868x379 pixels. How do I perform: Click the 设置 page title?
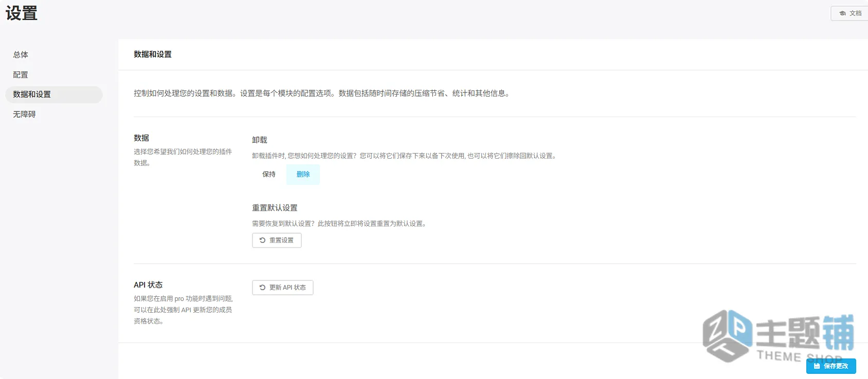[22, 13]
